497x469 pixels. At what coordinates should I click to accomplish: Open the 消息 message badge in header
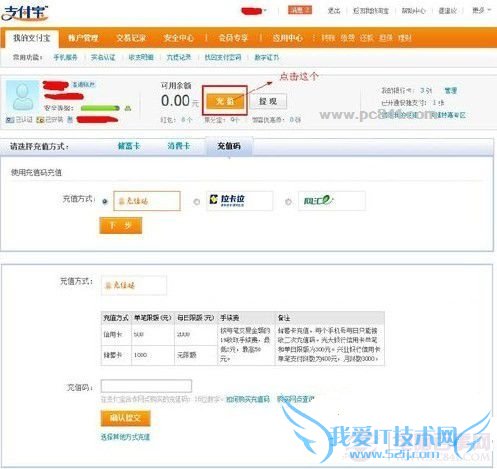[x=300, y=10]
